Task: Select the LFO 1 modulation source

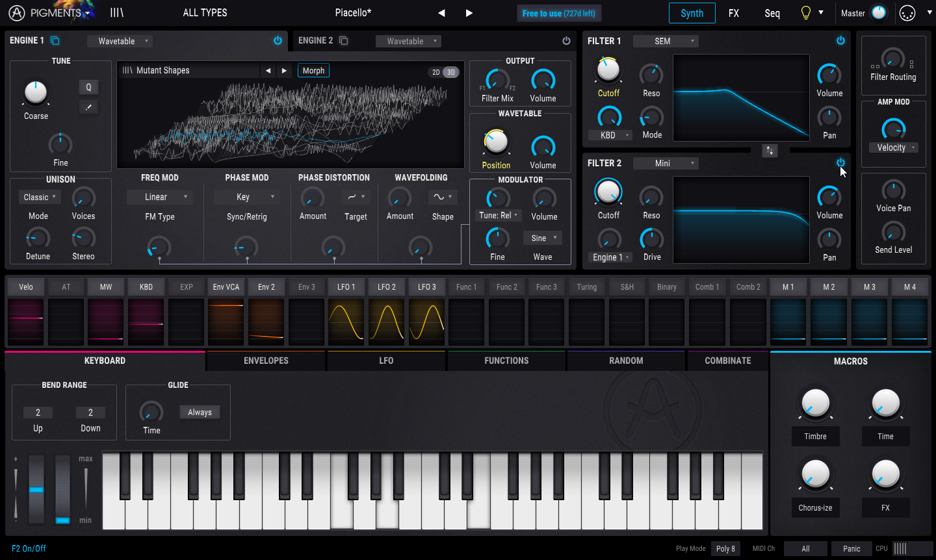Action: [346, 286]
